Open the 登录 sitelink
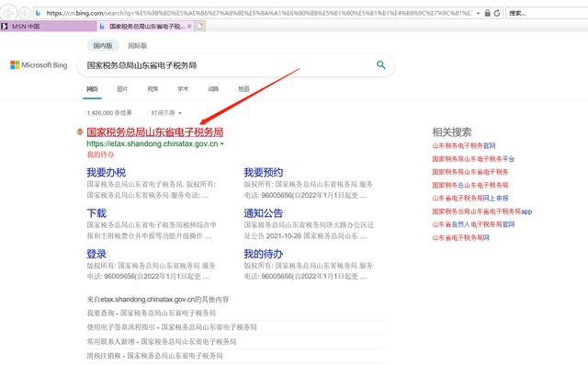588x366 pixels. click(x=96, y=254)
